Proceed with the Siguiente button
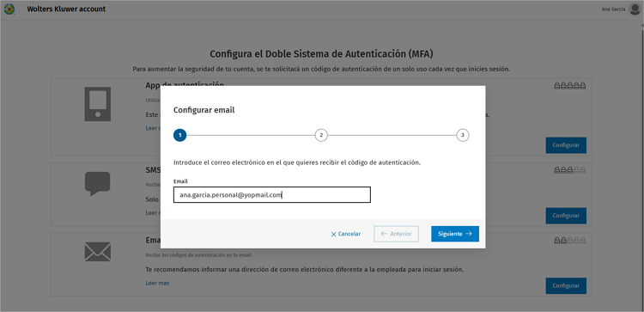This screenshot has height=312, width=644. tap(455, 234)
